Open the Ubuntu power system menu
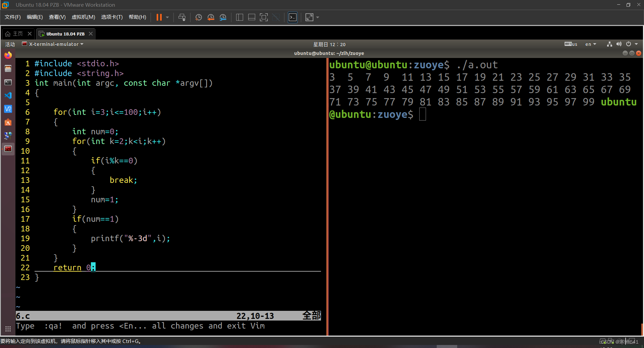 point(632,44)
